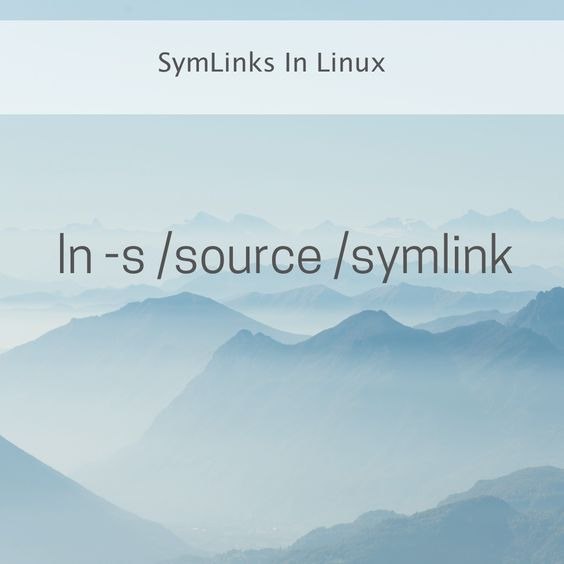This screenshot has height=564, width=564.
Task: Click the slash before 'source'
Action: (x=165, y=256)
